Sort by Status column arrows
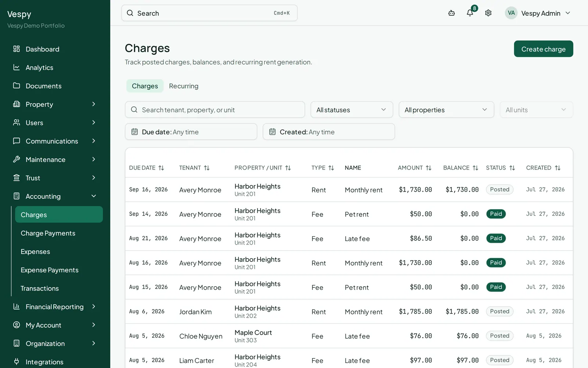The height and width of the screenshot is (368, 588). click(x=512, y=168)
